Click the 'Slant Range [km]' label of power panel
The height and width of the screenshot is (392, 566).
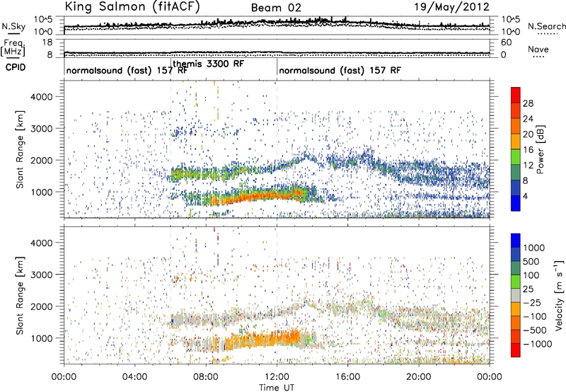coord(20,149)
